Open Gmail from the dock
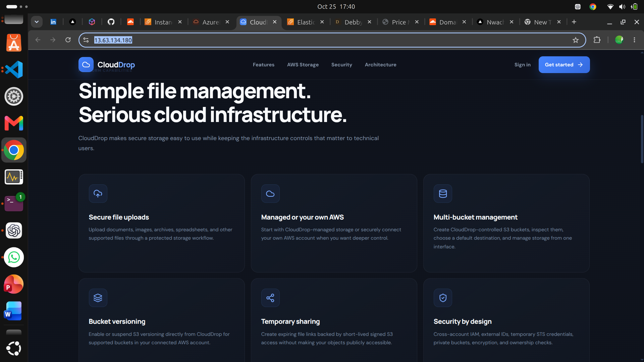Viewport: 644px width, 362px height. 14,123
